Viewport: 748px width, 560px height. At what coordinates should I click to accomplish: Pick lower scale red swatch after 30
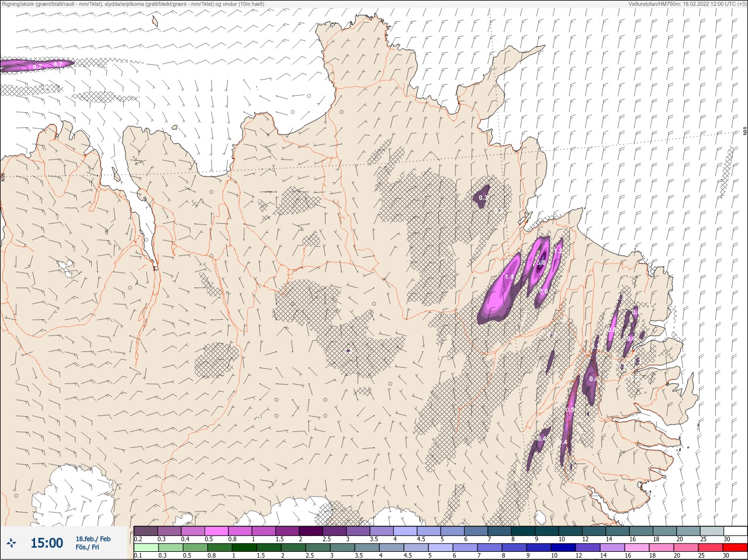735,548
